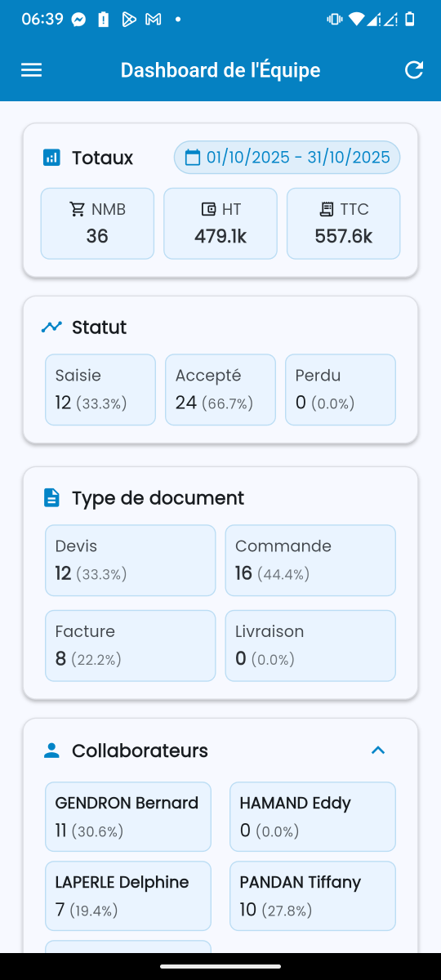Screen dimensions: 441x980
Task: Open the Saisie status card
Action: pos(100,390)
